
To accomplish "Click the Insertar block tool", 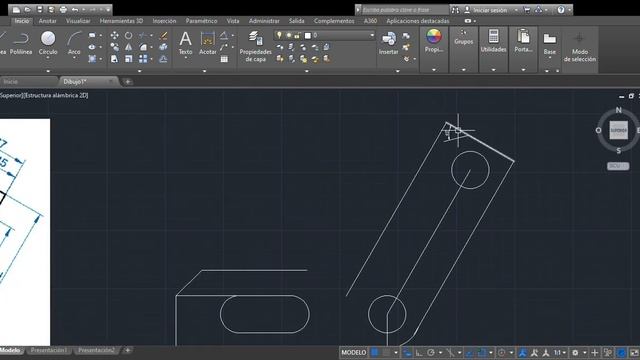I will point(388,44).
